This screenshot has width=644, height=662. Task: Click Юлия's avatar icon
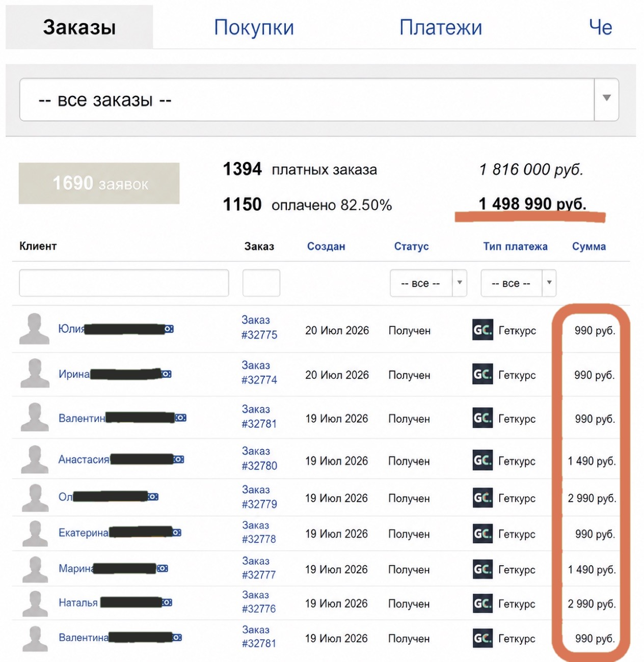(x=34, y=329)
